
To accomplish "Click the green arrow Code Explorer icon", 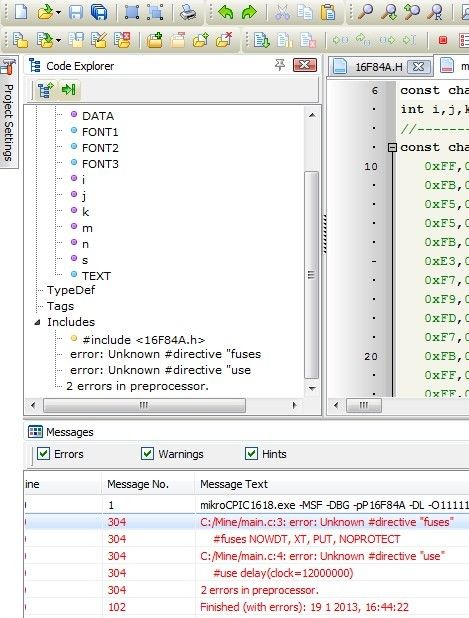I will 68,90.
